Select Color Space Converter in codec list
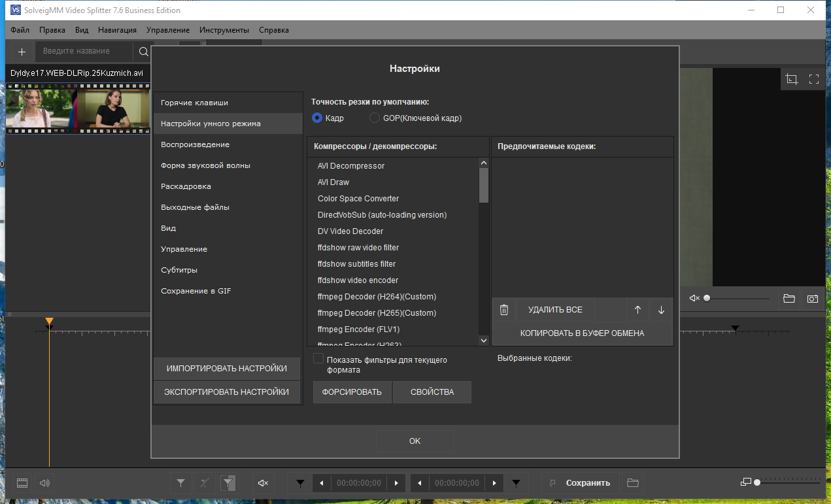The image size is (831, 504). 393,199
